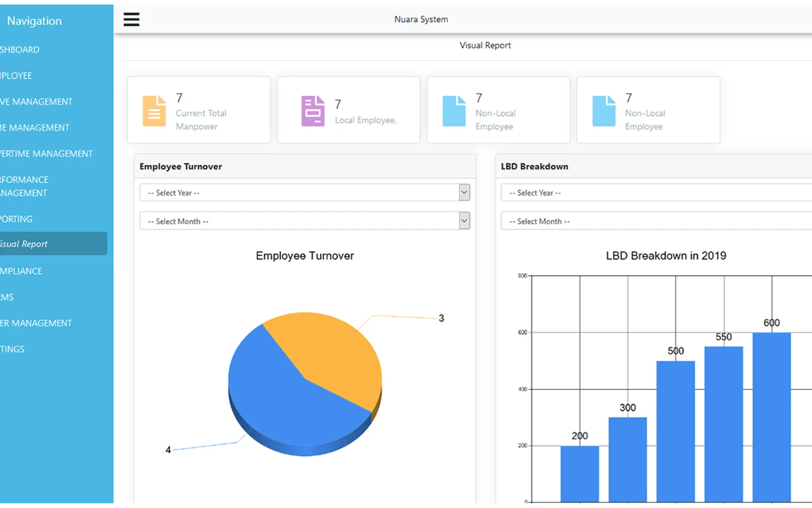The image size is (812, 508).
Task: Select the Visual Report sidebar entry
Action: click(x=53, y=244)
